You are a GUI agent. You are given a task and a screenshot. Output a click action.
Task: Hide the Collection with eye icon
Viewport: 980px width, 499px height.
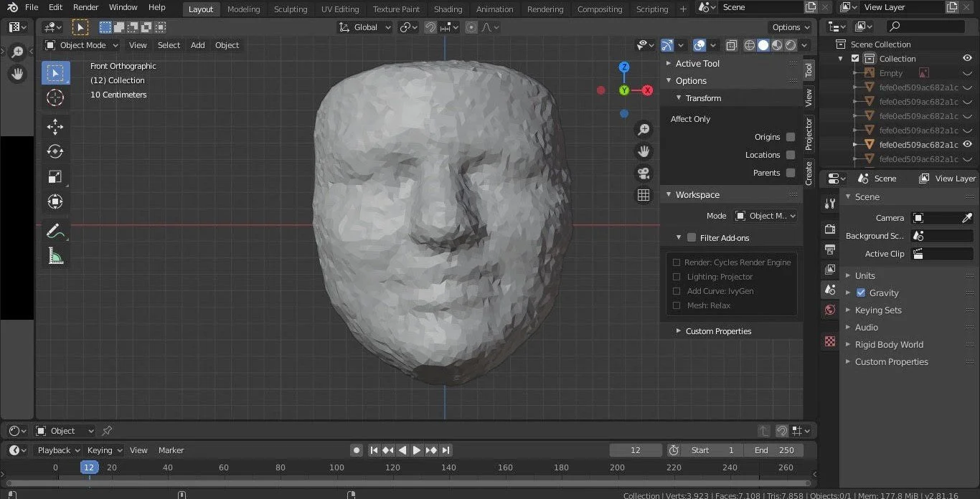tap(967, 59)
